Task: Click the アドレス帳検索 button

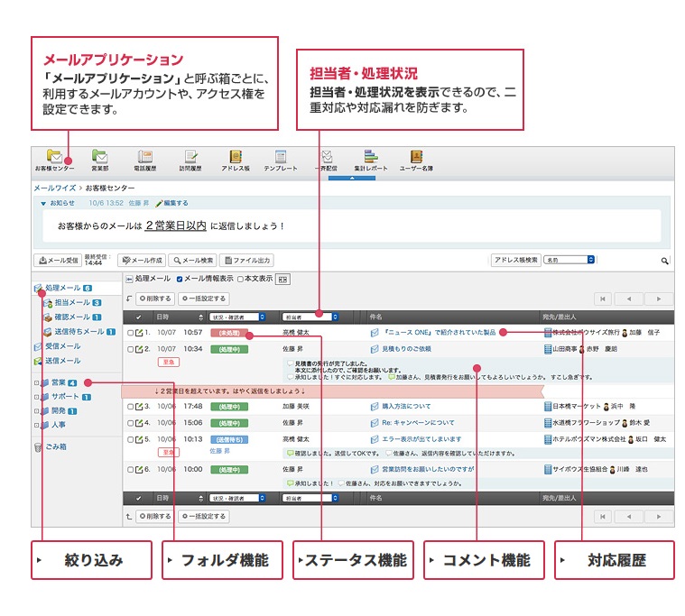Action: [x=516, y=260]
